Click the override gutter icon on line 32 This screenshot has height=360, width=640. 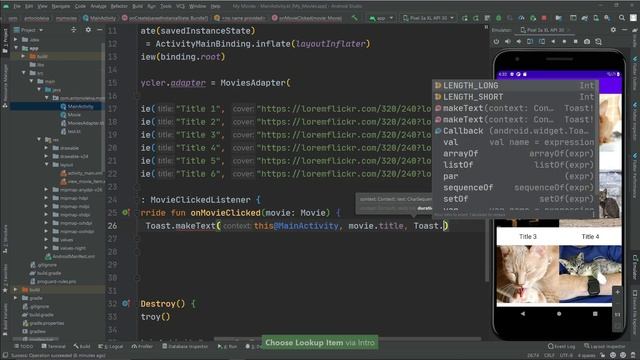click(126, 303)
